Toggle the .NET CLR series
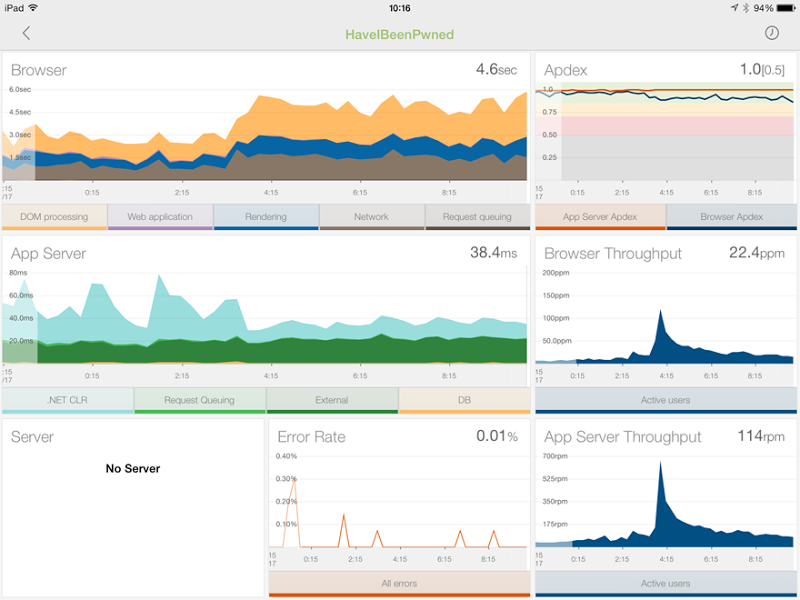 (68, 401)
